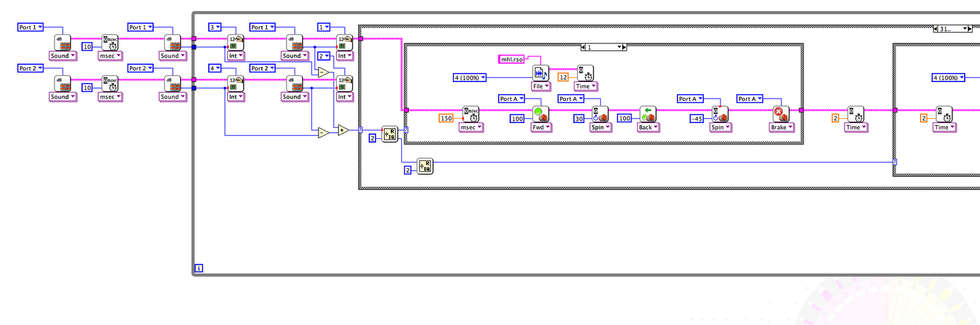Select the Int conversion node under ring 4
Image resolution: width=980 pixels, height=325 pixels.
pos(236,83)
